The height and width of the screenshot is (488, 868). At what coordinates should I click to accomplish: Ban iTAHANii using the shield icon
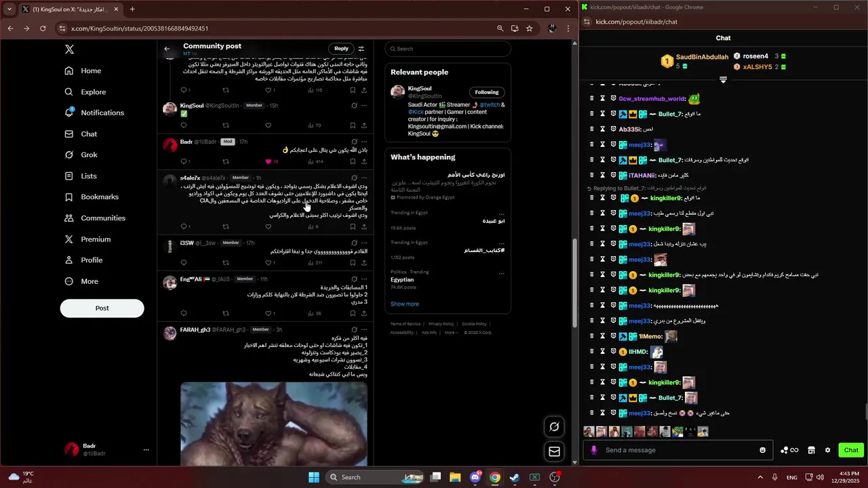point(613,176)
